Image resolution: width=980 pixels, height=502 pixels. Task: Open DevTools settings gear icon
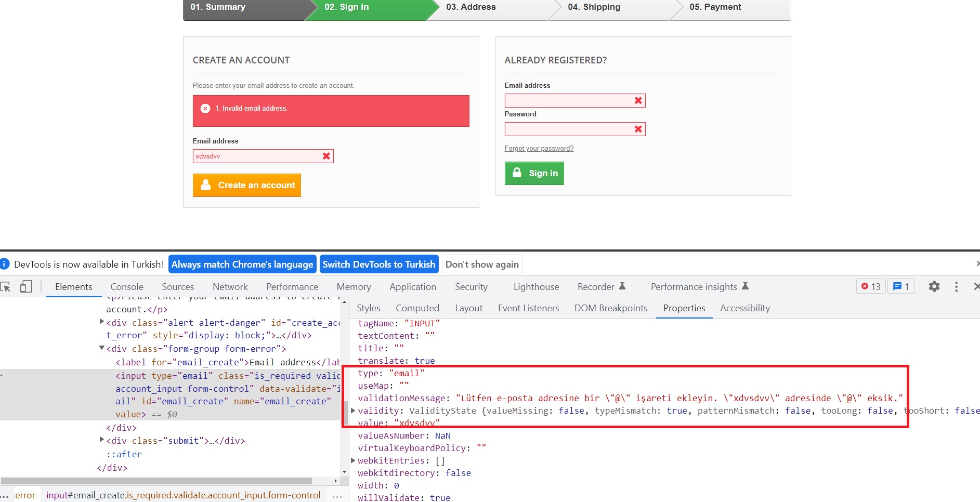[x=934, y=286]
